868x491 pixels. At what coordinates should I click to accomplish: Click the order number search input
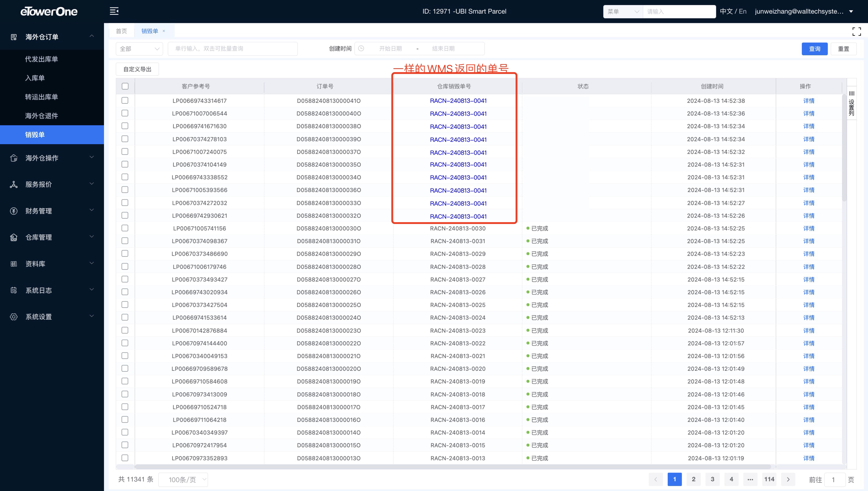(x=233, y=48)
